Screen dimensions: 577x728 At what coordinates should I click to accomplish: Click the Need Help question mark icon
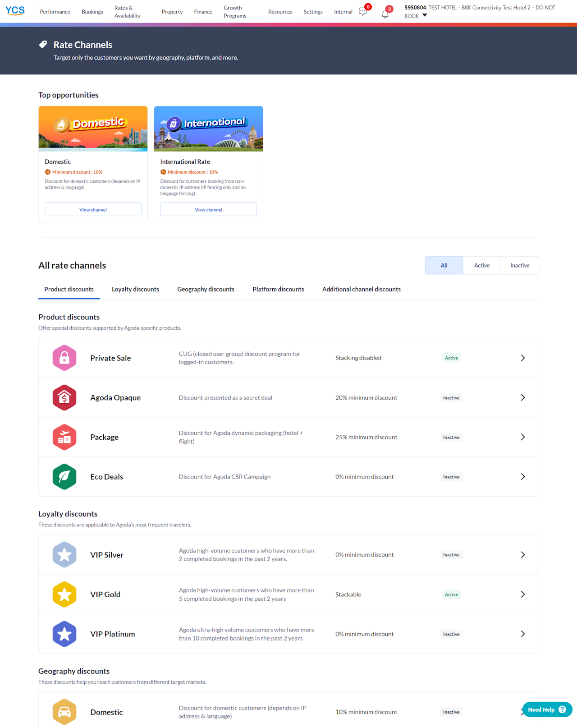click(x=562, y=710)
